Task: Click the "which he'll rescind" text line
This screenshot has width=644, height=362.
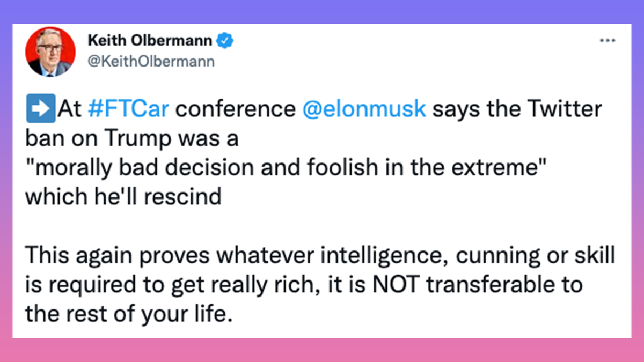Action: tap(123, 197)
